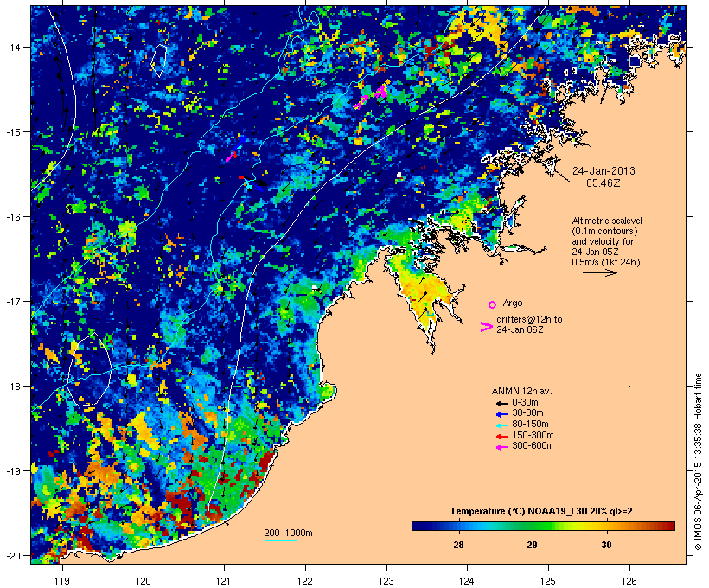Click the colorbar tick label 29
The height and width of the screenshot is (588, 709).
533,545
